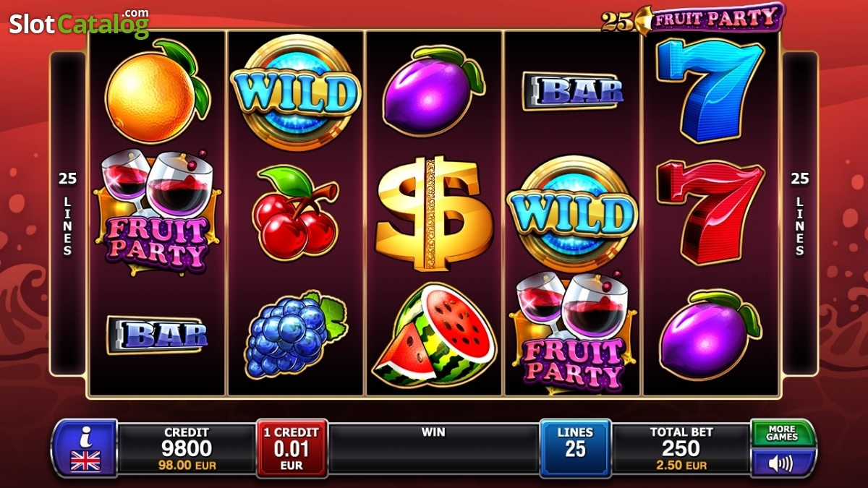Viewport: 868px width, 488px height.
Task: Click the gold dollar sign scatter symbol
Action: point(433,213)
